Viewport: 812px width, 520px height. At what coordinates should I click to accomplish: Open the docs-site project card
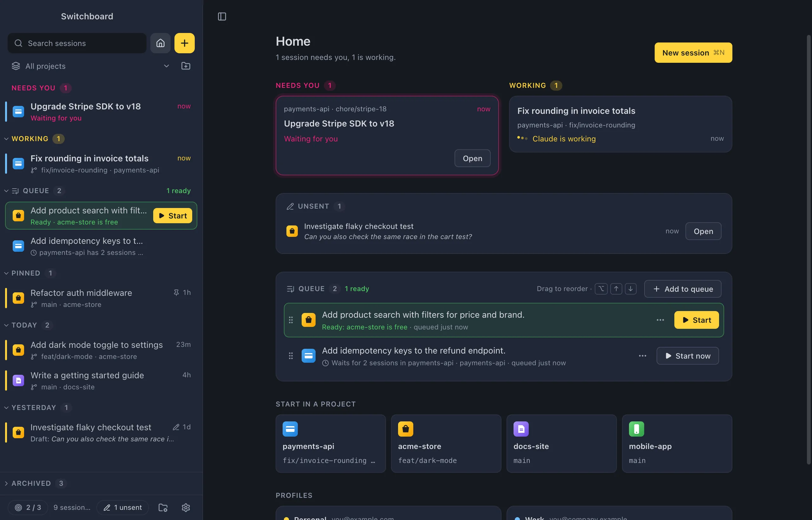pyautogui.click(x=562, y=444)
